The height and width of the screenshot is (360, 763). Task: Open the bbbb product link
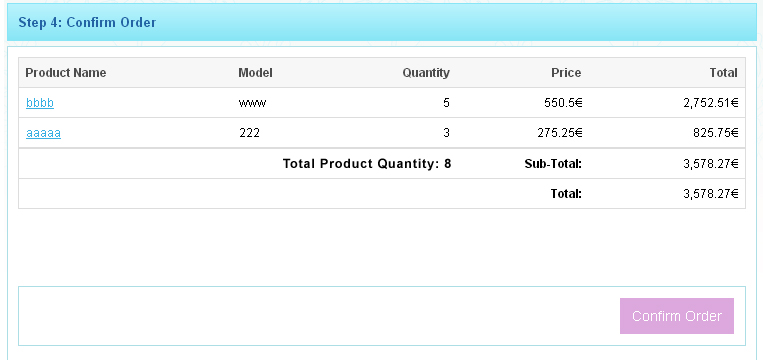[x=40, y=103]
